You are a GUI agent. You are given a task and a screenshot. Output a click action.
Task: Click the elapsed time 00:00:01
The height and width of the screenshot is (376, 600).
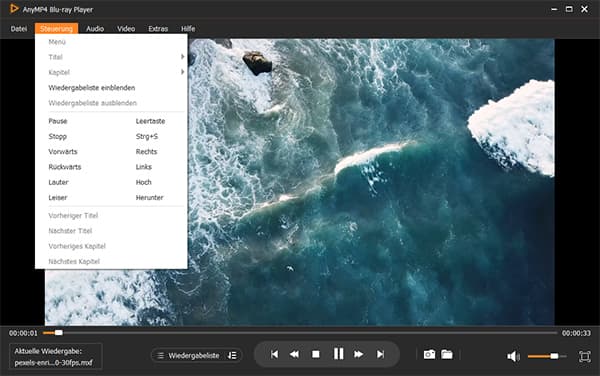(x=23, y=333)
